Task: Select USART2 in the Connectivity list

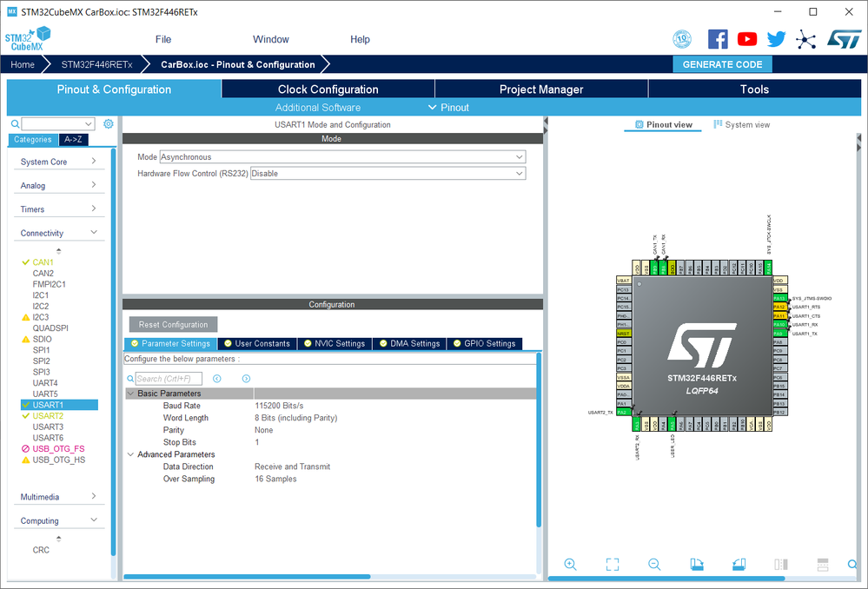Action: (48, 416)
